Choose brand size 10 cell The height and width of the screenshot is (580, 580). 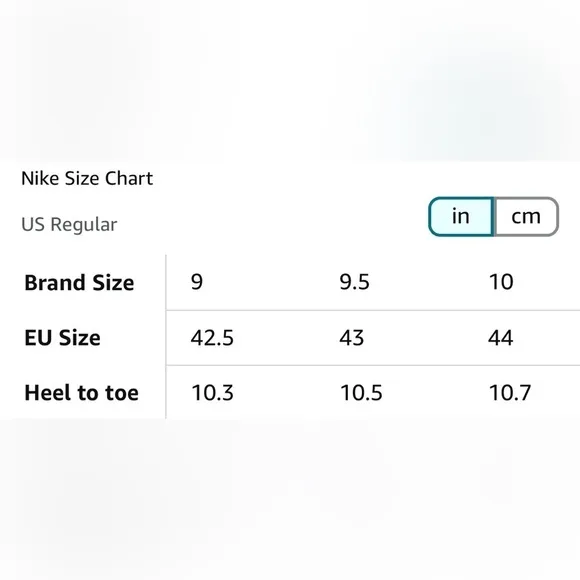(x=501, y=282)
